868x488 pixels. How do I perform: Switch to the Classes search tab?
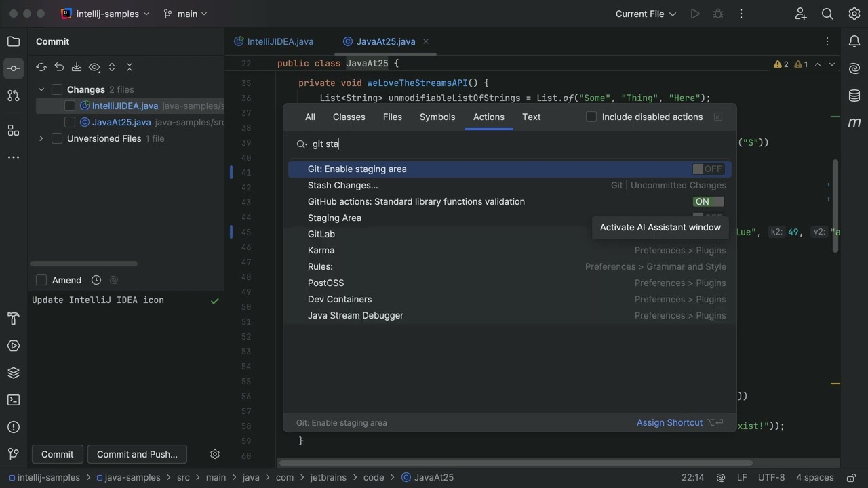point(349,117)
